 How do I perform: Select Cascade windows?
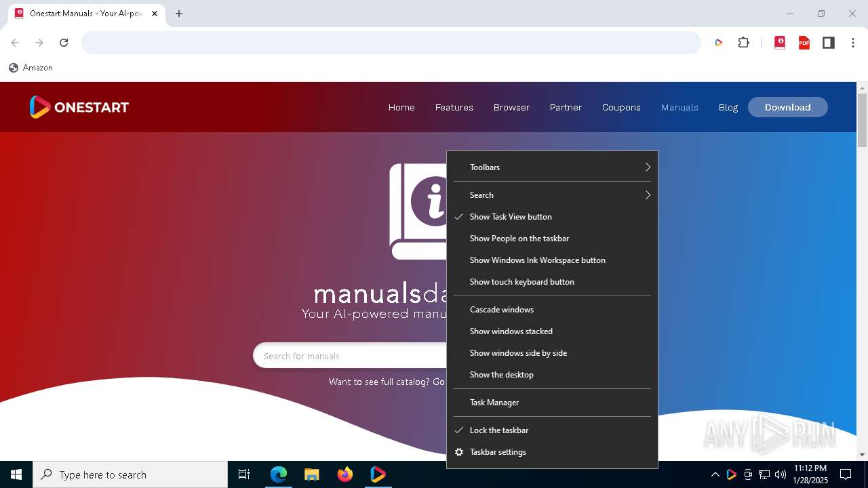[x=552, y=310]
